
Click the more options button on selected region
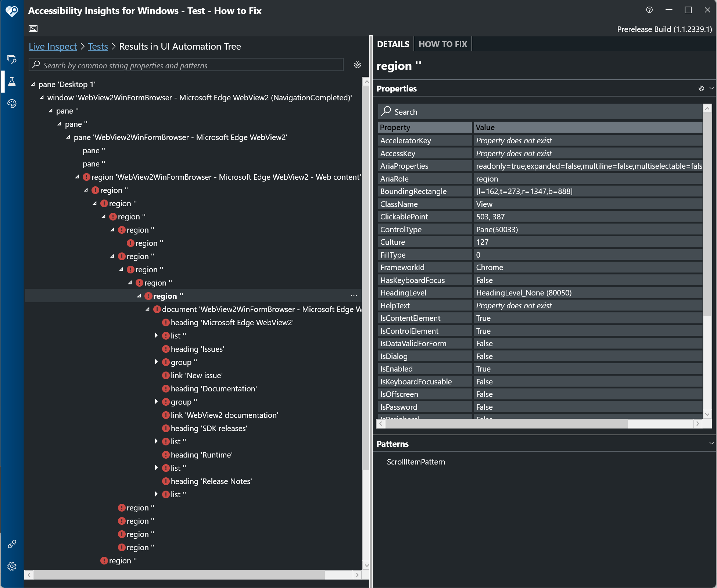[354, 295]
